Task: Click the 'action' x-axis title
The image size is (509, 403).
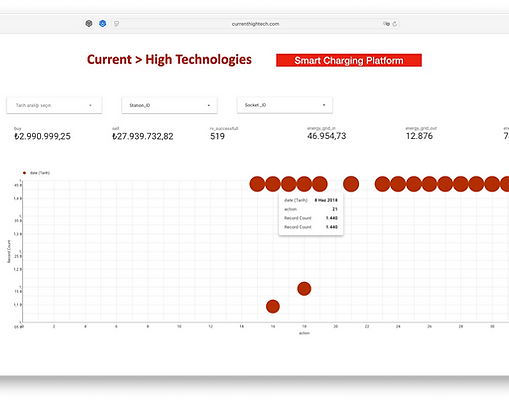Action: coord(304,333)
